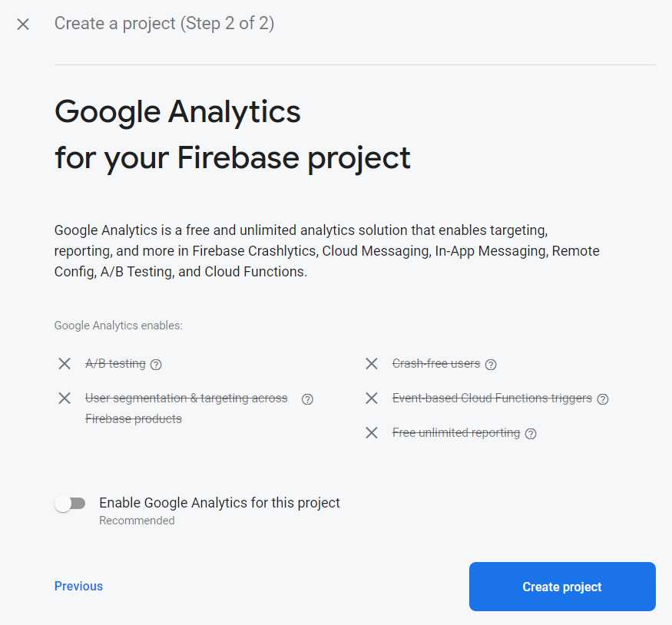The height and width of the screenshot is (625, 672).
Task: Open the A/B testing help tooltip
Action: [156, 364]
